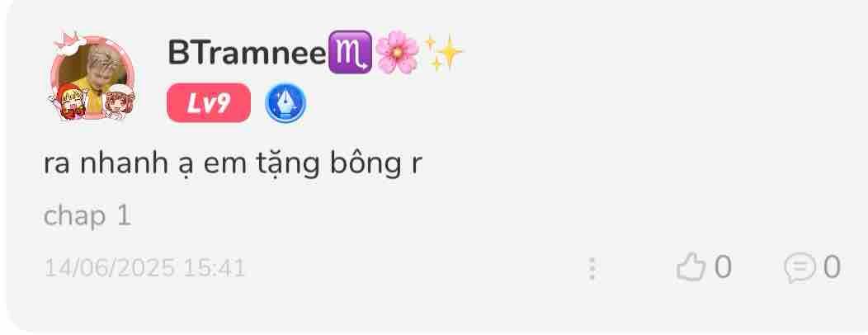Tap the white-hat chibi sticker on avatar

pos(119,102)
